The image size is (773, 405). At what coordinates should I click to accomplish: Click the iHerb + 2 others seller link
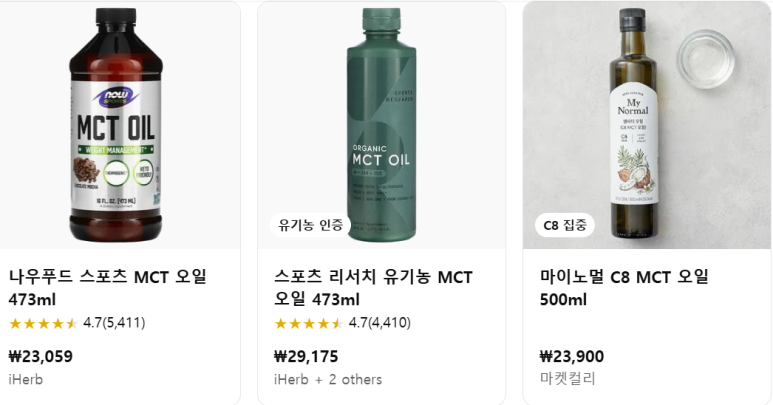coord(328,379)
